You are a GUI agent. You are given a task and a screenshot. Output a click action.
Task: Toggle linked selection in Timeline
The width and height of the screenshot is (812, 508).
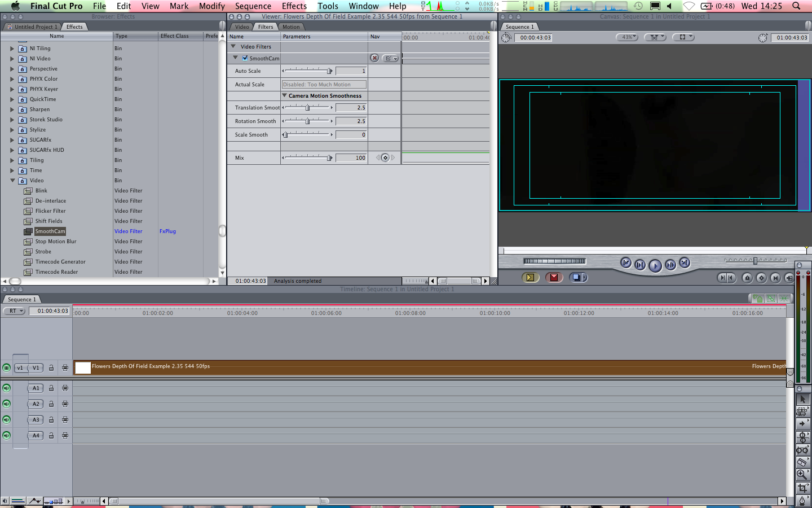tap(771, 299)
